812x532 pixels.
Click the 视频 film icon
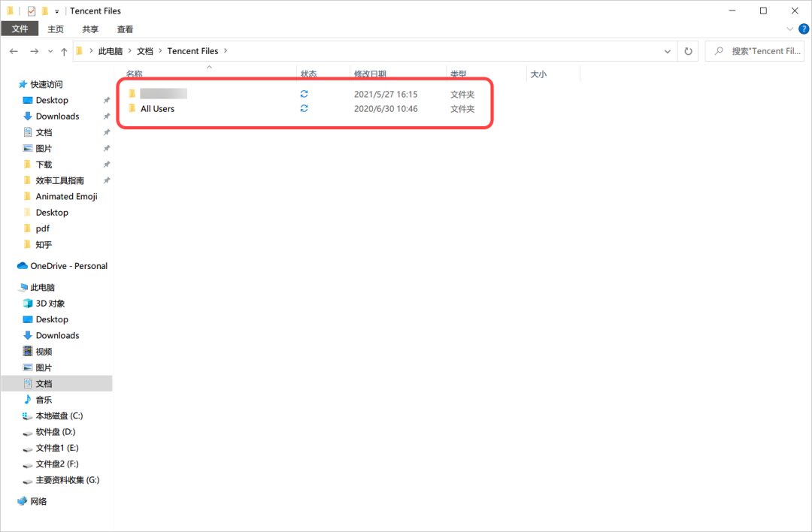click(x=28, y=352)
